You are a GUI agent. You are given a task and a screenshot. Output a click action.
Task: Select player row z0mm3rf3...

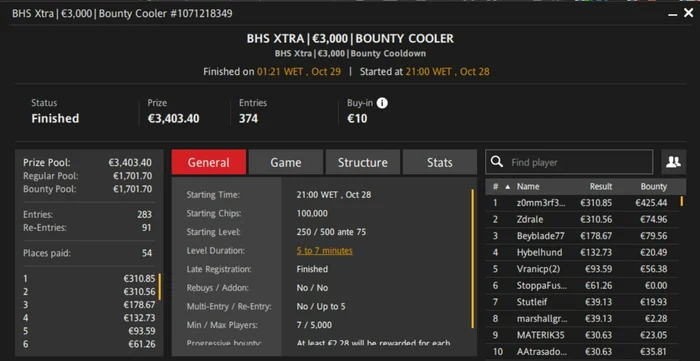click(x=582, y=203)
